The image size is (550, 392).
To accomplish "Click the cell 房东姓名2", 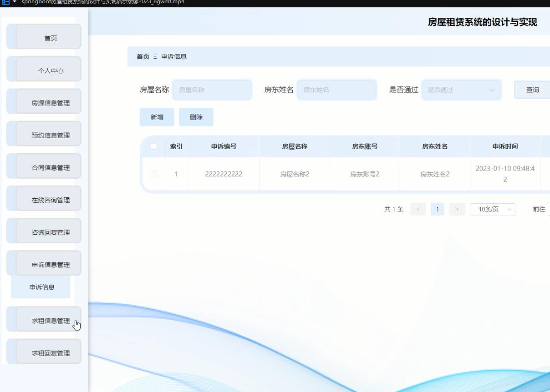I will tap(435, 174).
